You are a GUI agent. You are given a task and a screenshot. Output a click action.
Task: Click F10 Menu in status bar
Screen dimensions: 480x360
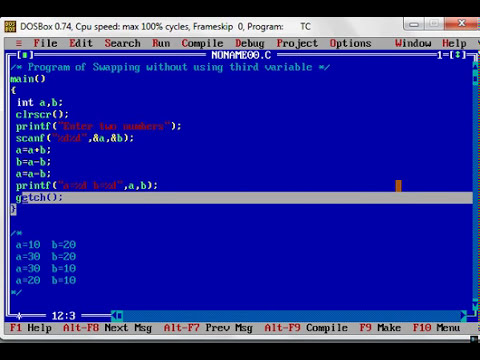(x=436, y=328)
